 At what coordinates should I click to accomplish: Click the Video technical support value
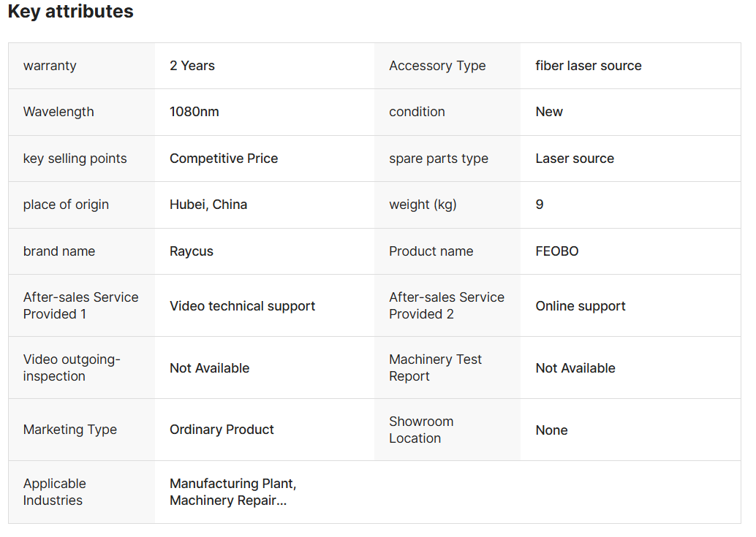243,306
